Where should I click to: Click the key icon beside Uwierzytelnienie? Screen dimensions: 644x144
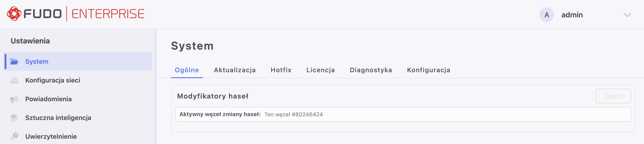coord(14,136)
